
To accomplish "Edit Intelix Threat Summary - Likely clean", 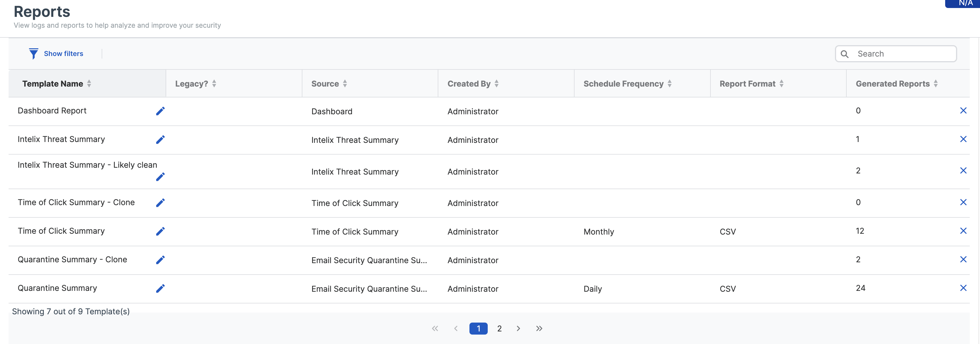I will (x=160, y=177).
